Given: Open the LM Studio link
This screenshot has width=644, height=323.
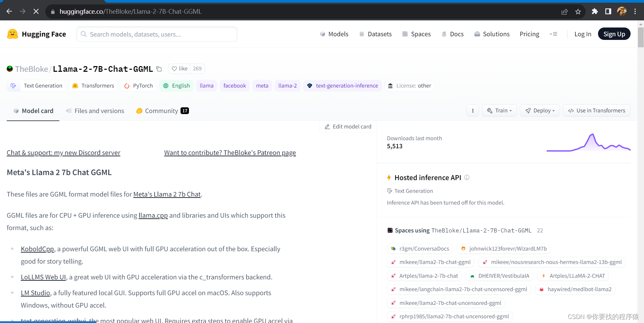Looking at the screenshot, I should tap(35, 293).
